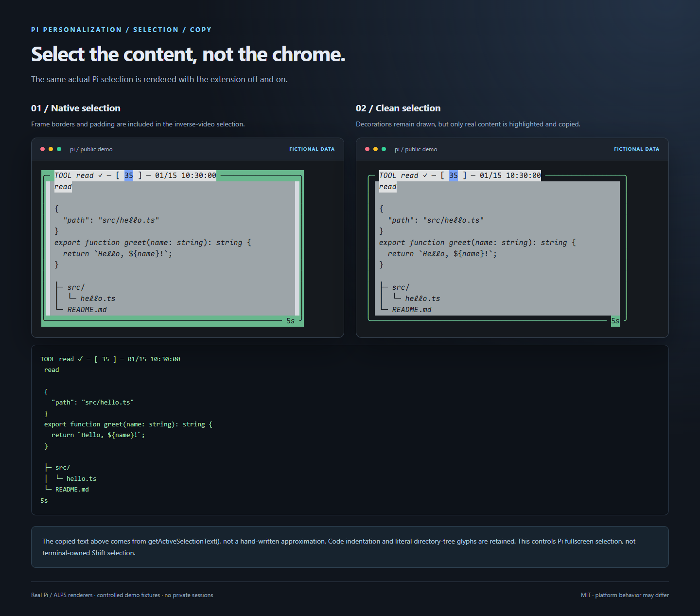Click the red dot in Native selection window

pos(43,149)
